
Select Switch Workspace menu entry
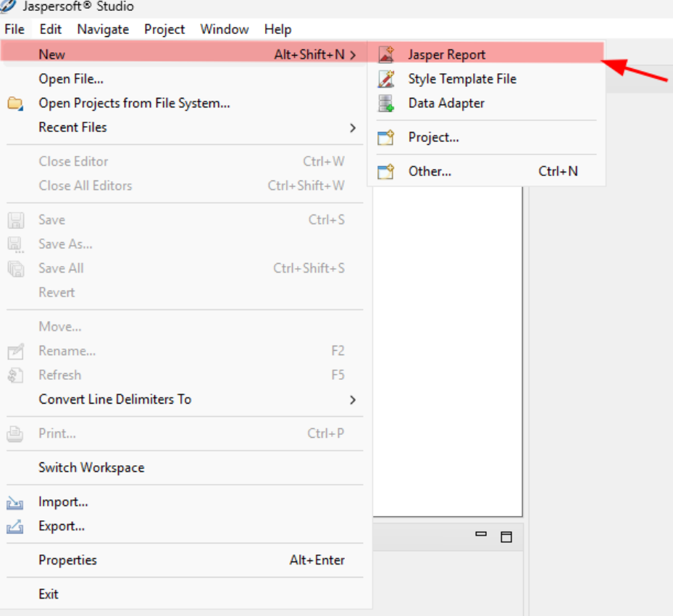(91, 468)
